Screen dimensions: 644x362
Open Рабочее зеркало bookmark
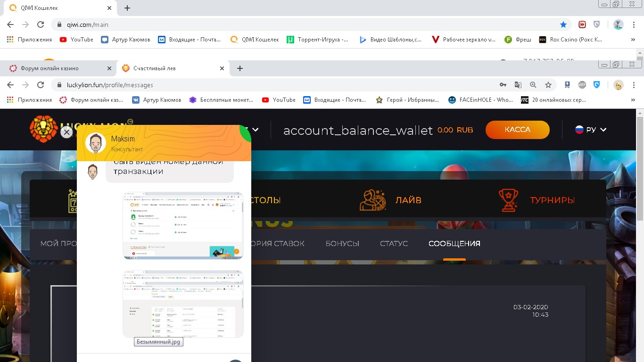[x=464, y=40]
